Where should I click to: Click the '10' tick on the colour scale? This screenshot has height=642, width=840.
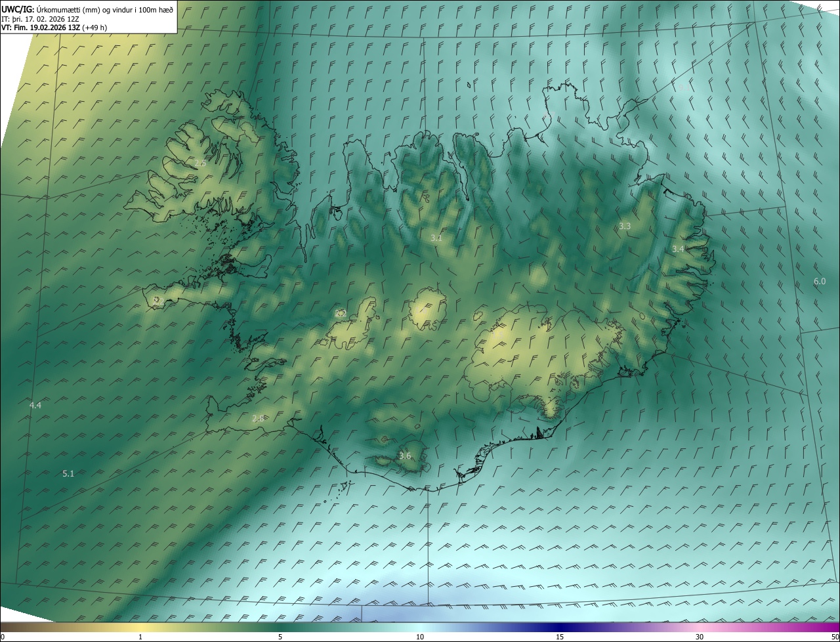(420, 637)
